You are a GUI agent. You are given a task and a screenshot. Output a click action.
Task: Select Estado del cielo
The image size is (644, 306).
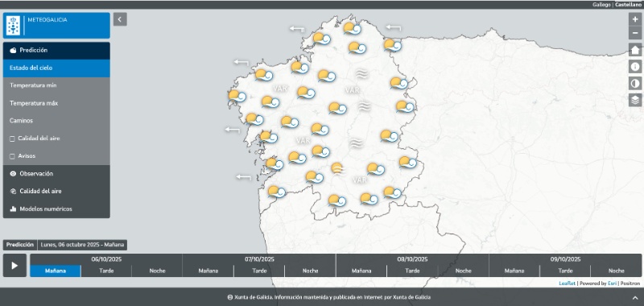[56, 68]
